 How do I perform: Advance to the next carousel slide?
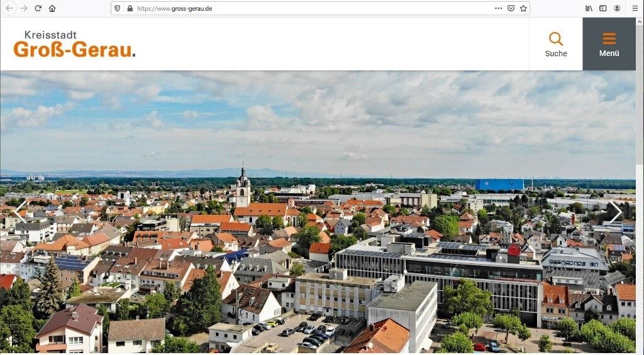[x=614, y=212]
